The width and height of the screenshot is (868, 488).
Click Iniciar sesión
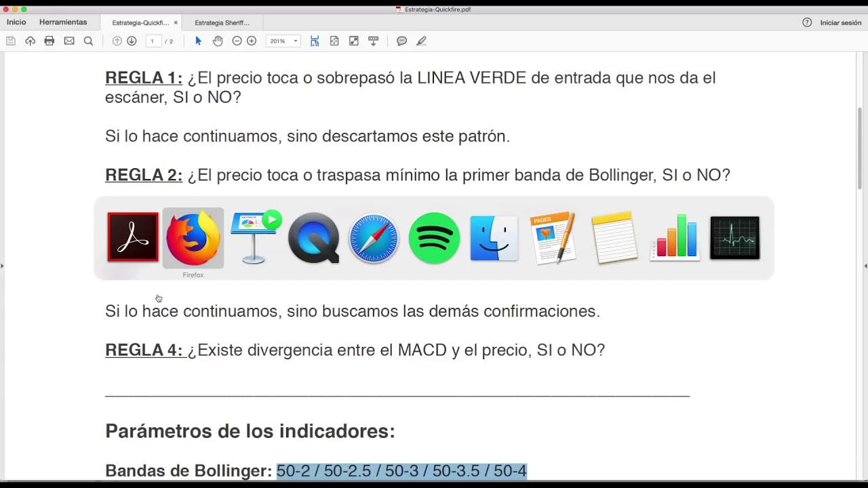(x=840, y=23)
